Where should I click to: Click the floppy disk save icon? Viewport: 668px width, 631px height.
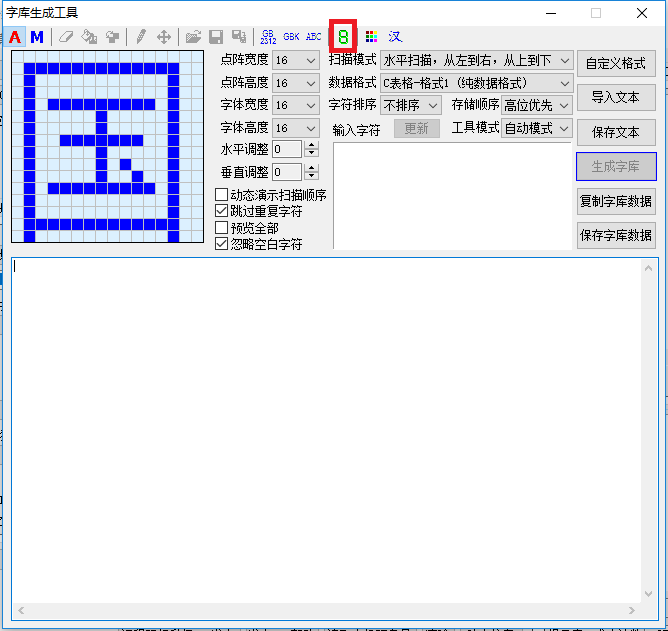click(216, 37)
